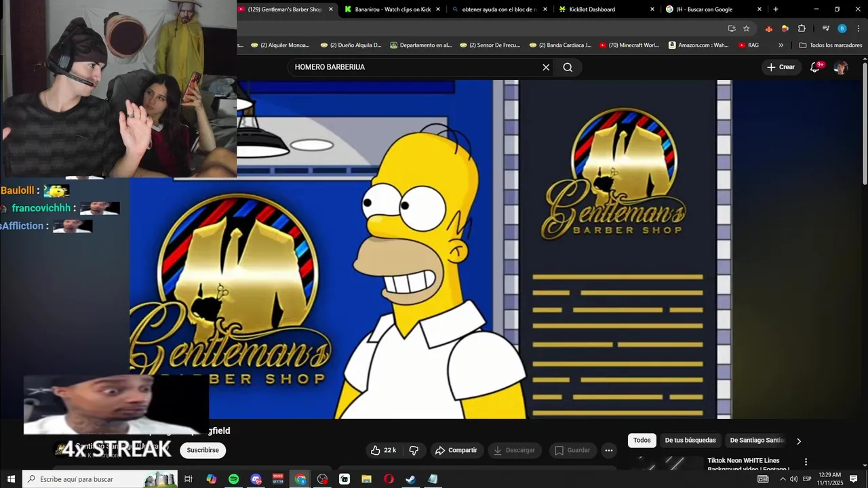This screenshot has width=868, height=488.
Task: Click the Suscribirse button
Action: pyautogui.click(x=203, y=450)
